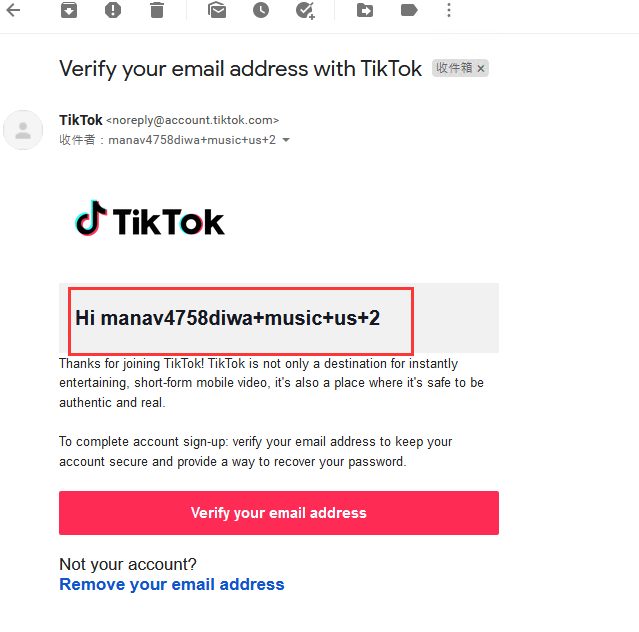The image size is (639, 632).
Task: Click the email subject heading
Action: click(x=240, y=69)
